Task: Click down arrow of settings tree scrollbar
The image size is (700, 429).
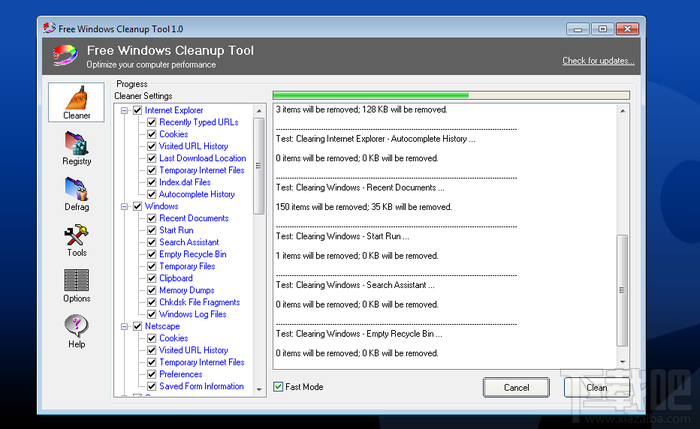Action: [x=259, y=390]
